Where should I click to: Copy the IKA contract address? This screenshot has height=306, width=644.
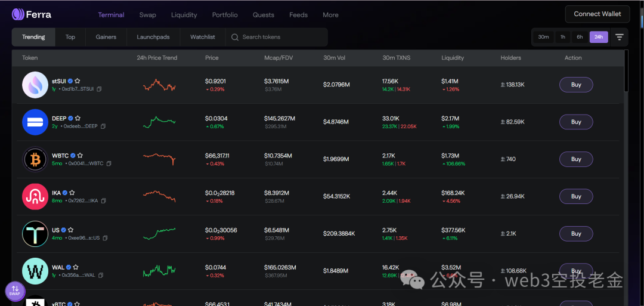pos(104,200)
